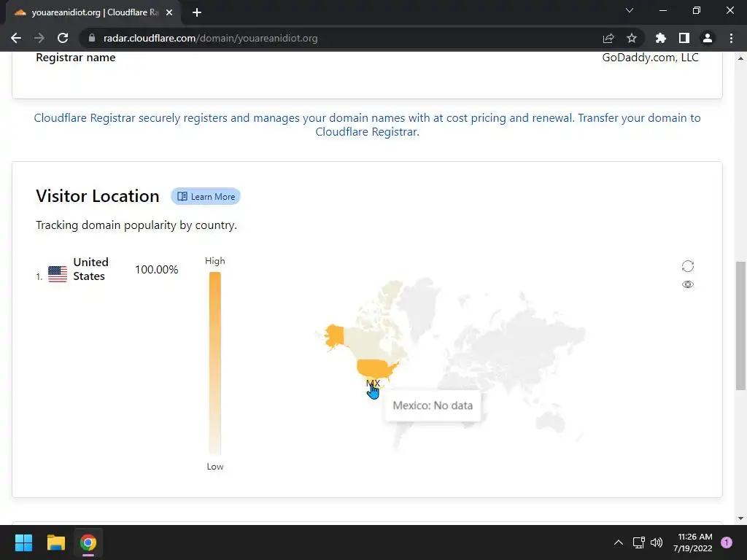
Task: Click the High label above the legend
Action: [215, 261]
